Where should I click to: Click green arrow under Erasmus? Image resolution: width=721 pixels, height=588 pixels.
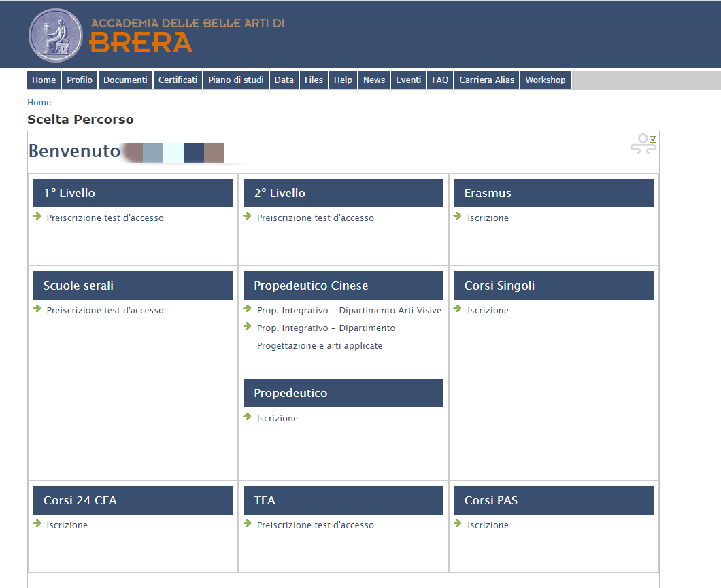458,216
